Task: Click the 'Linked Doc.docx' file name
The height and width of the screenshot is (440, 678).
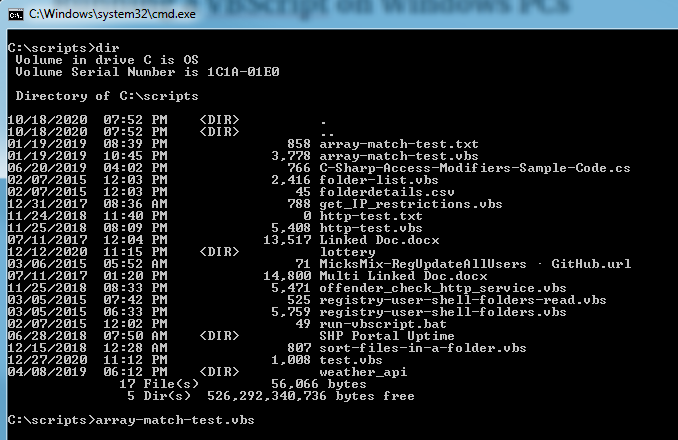Action: pos(379,240)
